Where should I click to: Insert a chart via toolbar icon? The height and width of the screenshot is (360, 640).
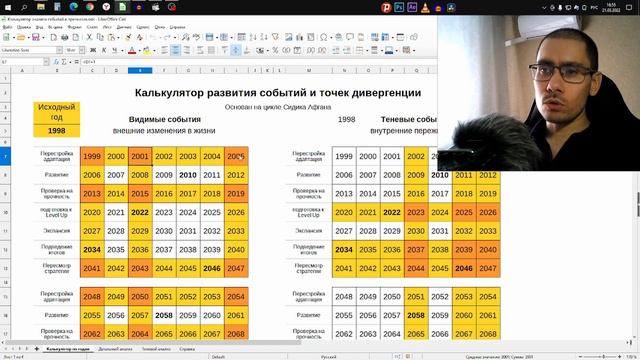coord(300,38)
